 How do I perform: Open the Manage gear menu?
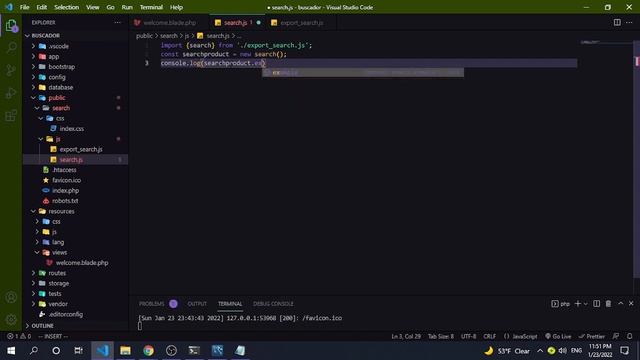point(11,319)
